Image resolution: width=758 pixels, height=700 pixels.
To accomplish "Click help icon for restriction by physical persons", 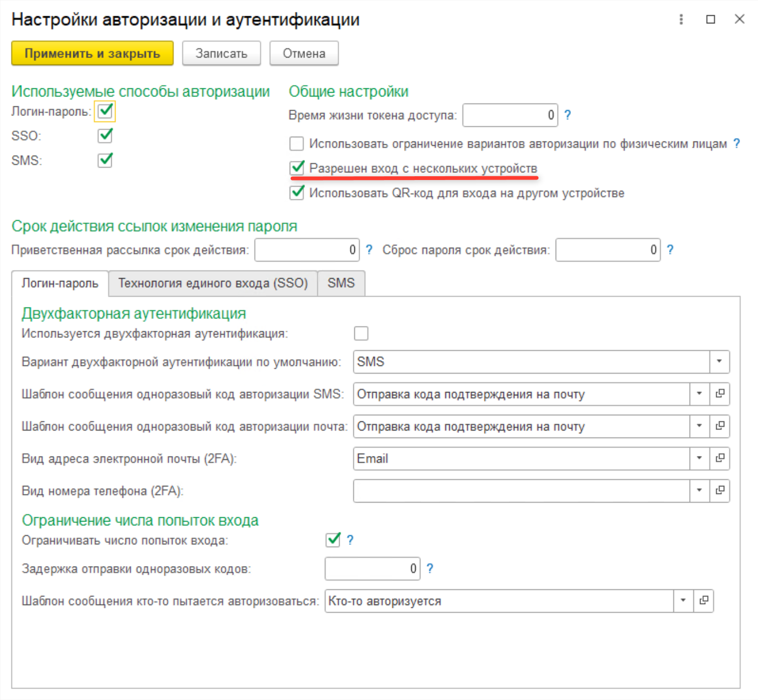I will pos(736,144).
